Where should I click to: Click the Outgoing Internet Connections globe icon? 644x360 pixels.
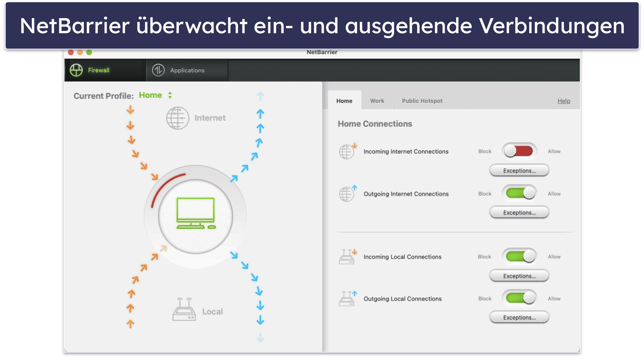[x=347, y=193]
